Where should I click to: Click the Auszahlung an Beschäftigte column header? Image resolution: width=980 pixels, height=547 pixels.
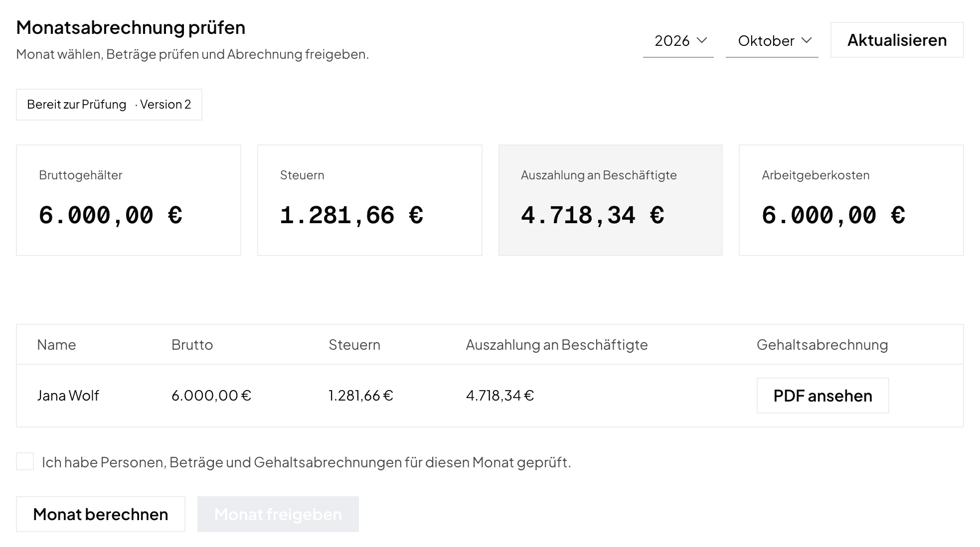click(x=557, y=345)
